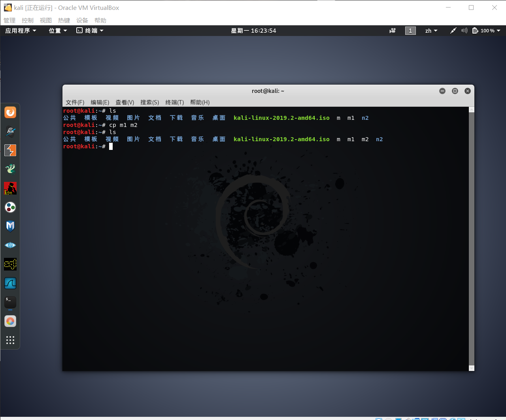The image size is (506, 420).
Task: Click the workspace indicator showing 1
Action: coord(410,30)
